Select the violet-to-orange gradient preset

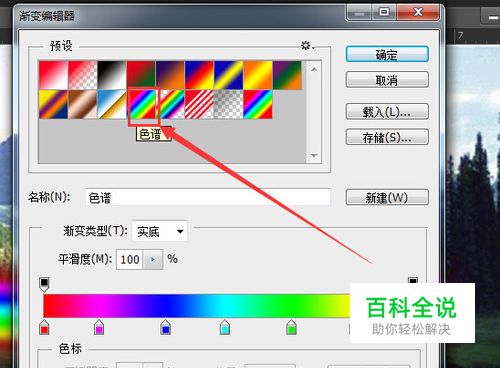(170, 75)
